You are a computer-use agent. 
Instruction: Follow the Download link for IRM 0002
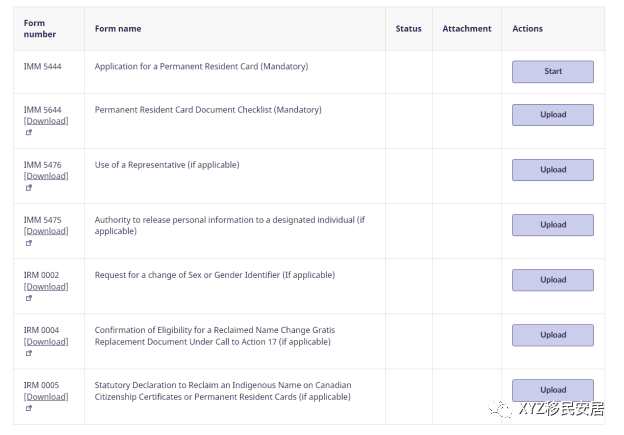[x=46, y=287]
